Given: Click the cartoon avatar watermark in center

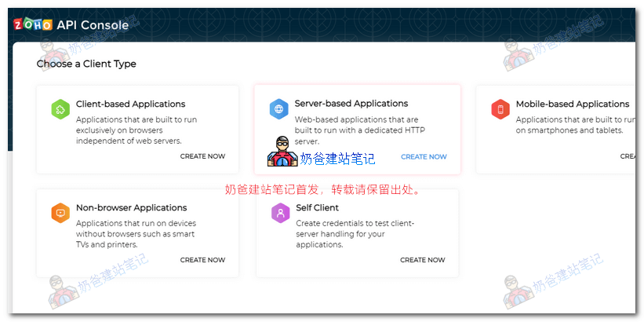Looking at the screenshot, I should pos(282,152).
